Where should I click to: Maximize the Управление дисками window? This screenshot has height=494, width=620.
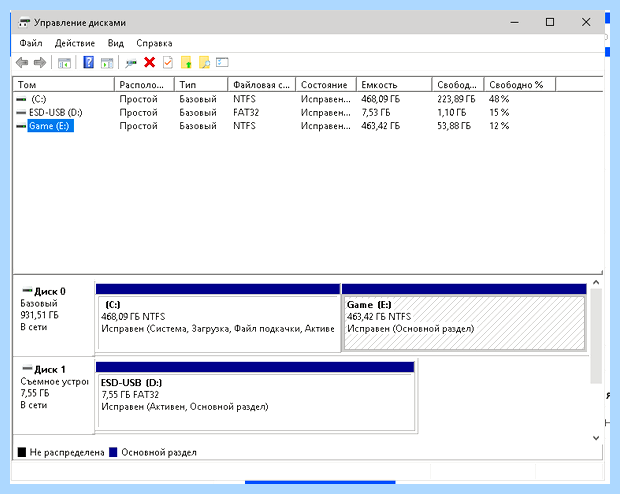point(550,22)
